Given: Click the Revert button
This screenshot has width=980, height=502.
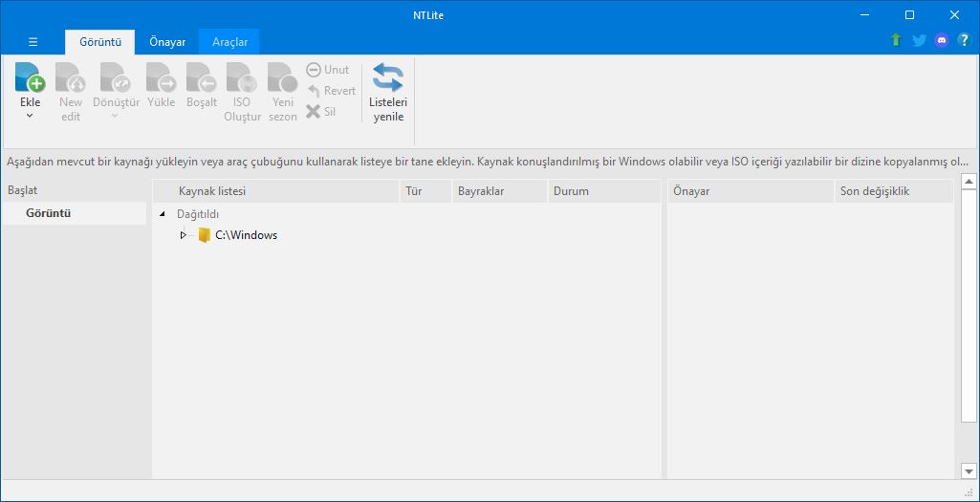Looking at the screenshot, I should (x=331, y=91).
